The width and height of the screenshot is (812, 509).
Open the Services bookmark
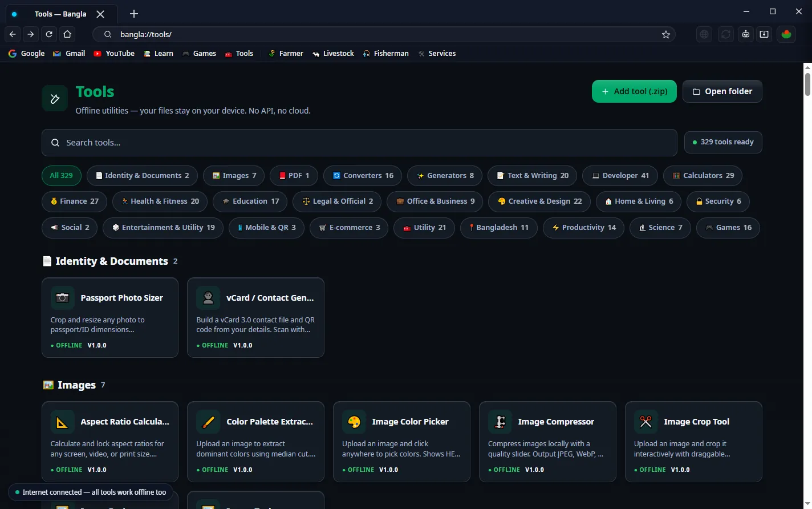tap(437, 54)
